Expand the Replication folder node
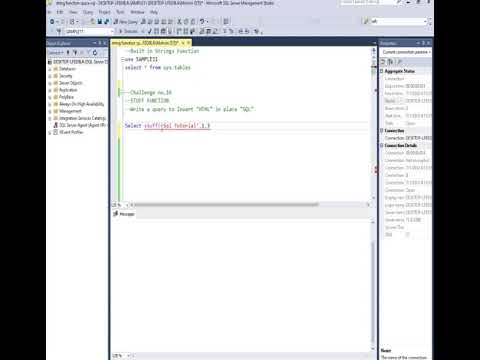The image size is (480, 360). (50, 90)
